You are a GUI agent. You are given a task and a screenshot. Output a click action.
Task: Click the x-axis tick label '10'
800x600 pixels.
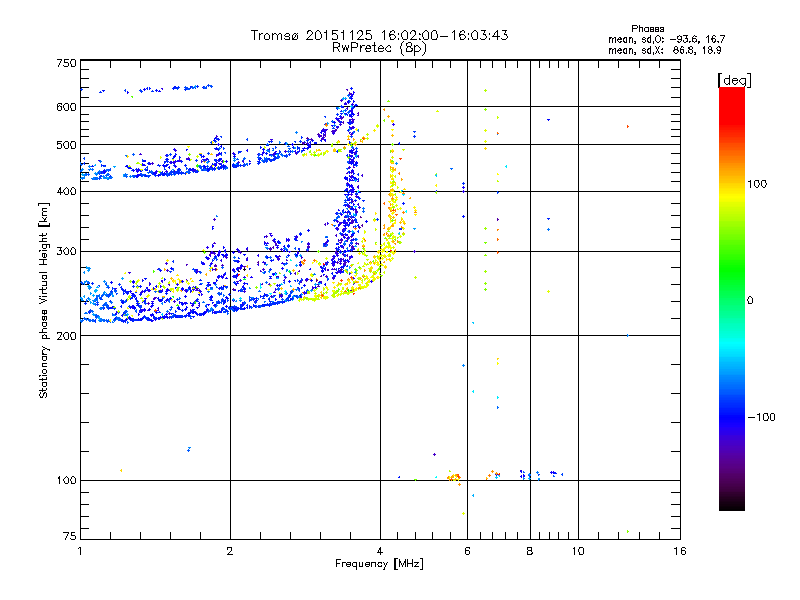point(578,551)
